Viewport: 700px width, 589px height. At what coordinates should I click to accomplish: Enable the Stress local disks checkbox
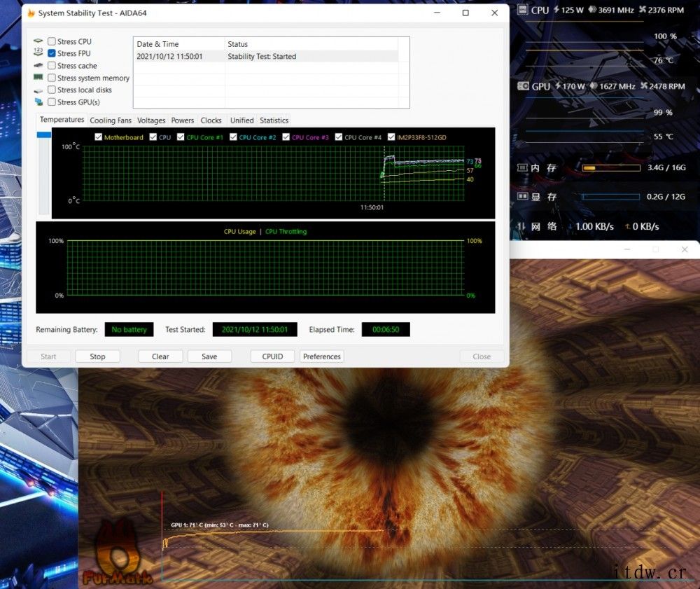click(x=52, y=90)
